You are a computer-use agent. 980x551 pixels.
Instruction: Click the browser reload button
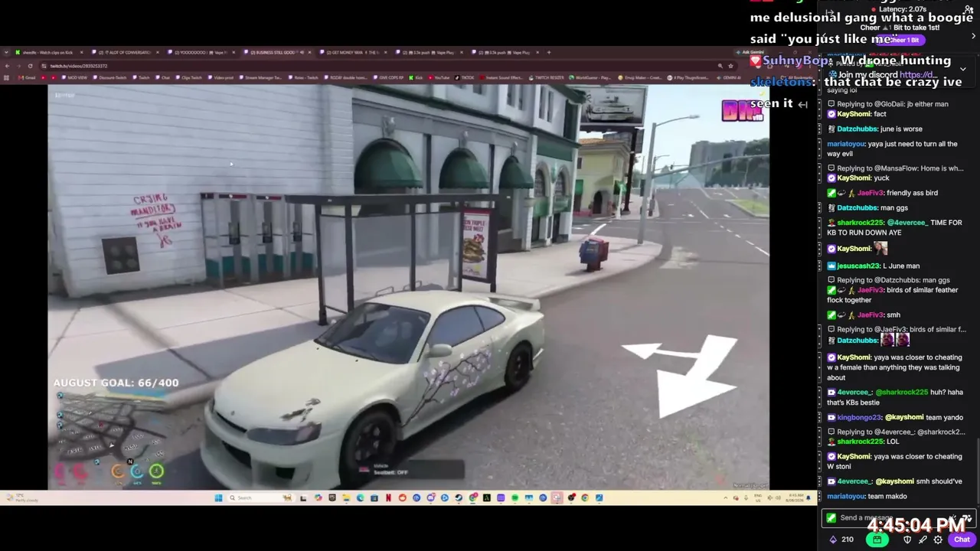click(30, 66)
